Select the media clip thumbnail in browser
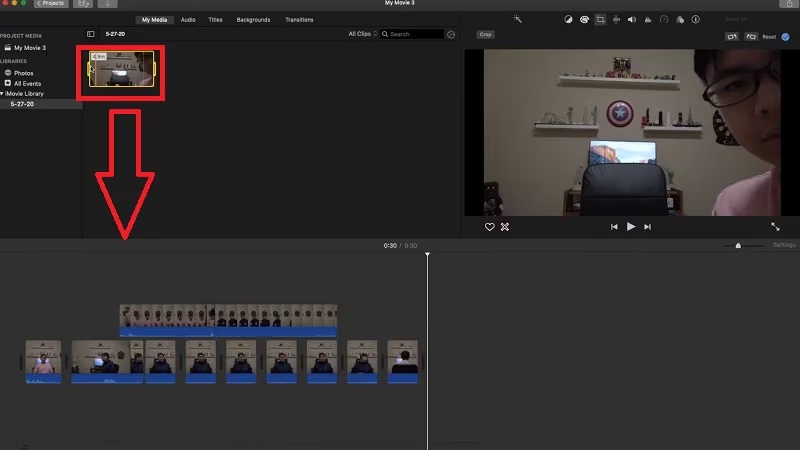This screenshot has width=800, height=450. (122, 69)
